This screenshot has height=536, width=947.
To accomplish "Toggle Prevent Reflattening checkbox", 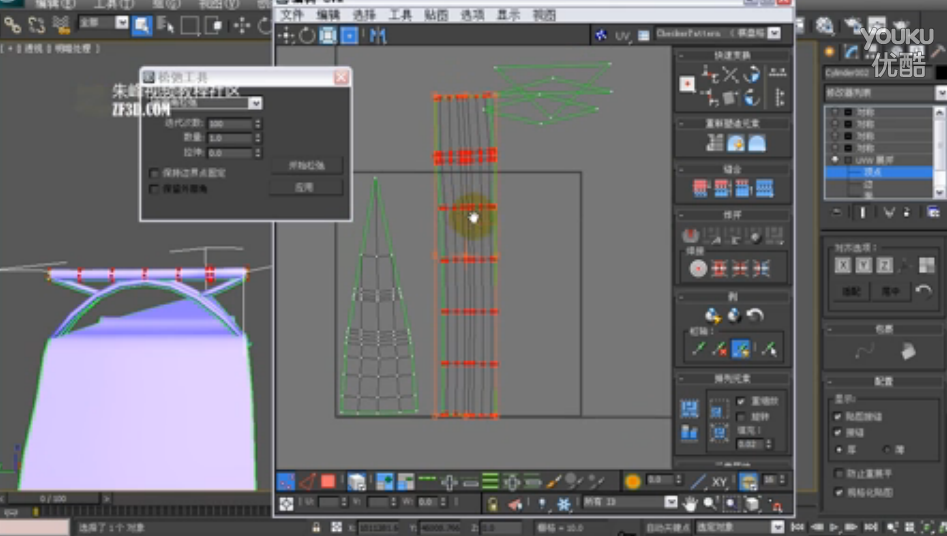I will coord(838,473).
